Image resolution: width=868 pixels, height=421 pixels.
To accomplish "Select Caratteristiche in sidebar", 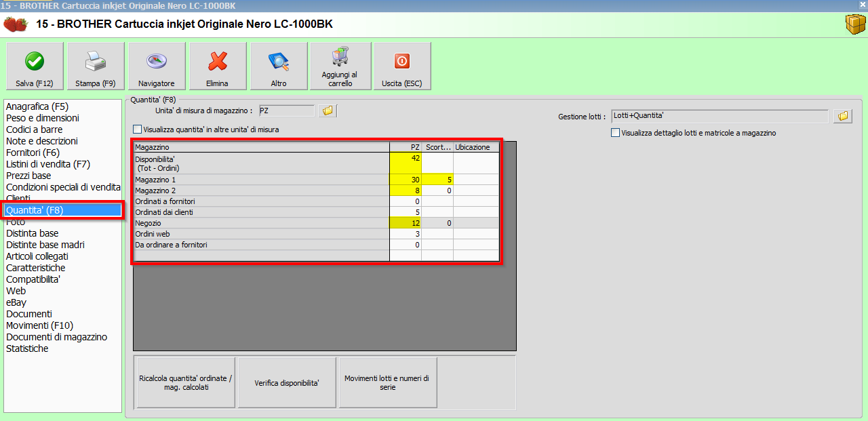I will click(36, 268).
